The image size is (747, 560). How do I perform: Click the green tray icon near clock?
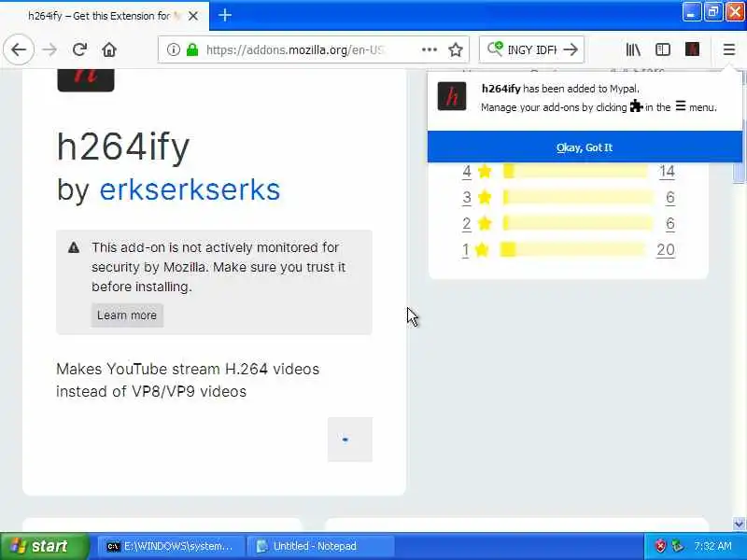[678, 546]
